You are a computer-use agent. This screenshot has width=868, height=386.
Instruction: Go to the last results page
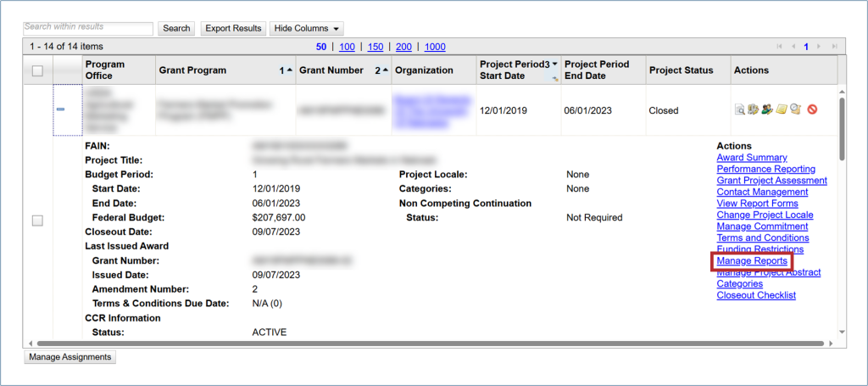(834, 47)
